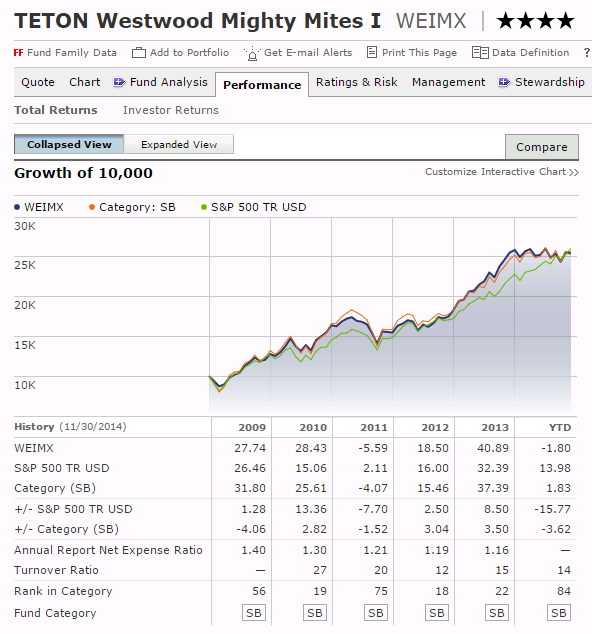Screen dimensions: 592x634
Task: Click Print This Page link text
Action: [x=419, y=53]
